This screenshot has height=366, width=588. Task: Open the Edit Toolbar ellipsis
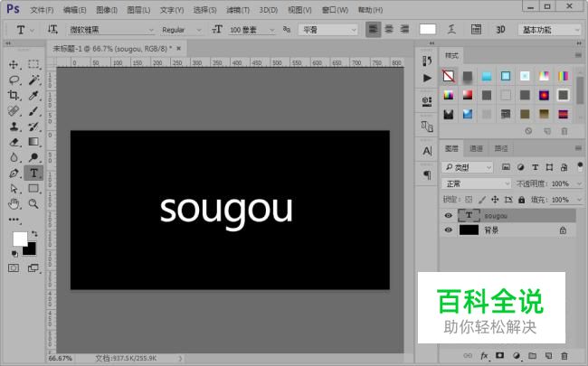(14, 220)
